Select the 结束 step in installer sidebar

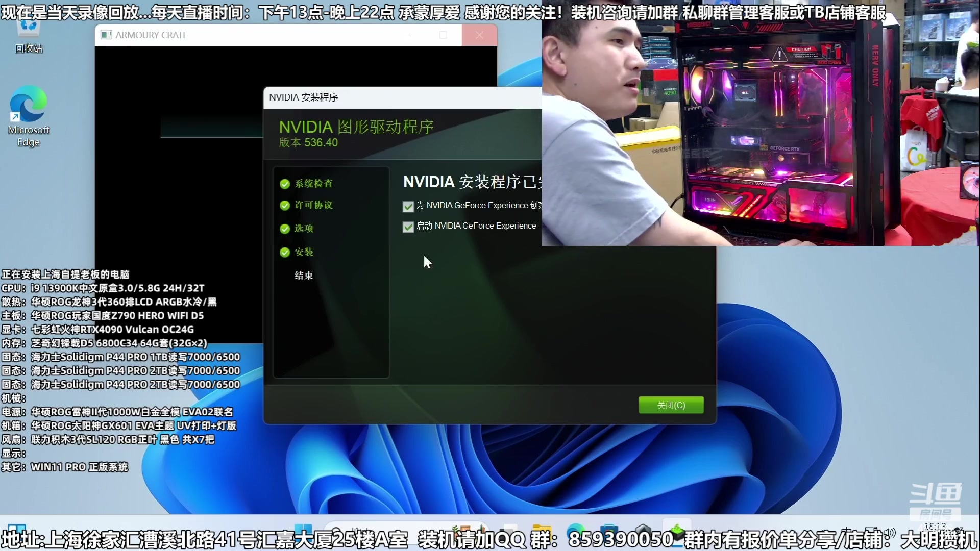[304, 275]
